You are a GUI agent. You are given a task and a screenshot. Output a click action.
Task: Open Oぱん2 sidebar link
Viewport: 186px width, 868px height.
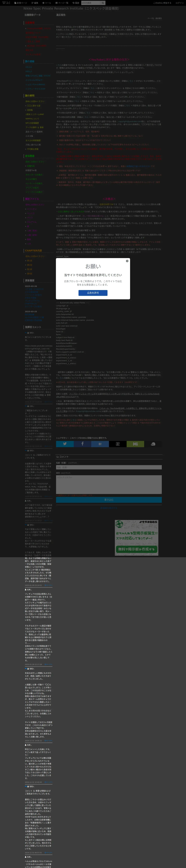29,71
